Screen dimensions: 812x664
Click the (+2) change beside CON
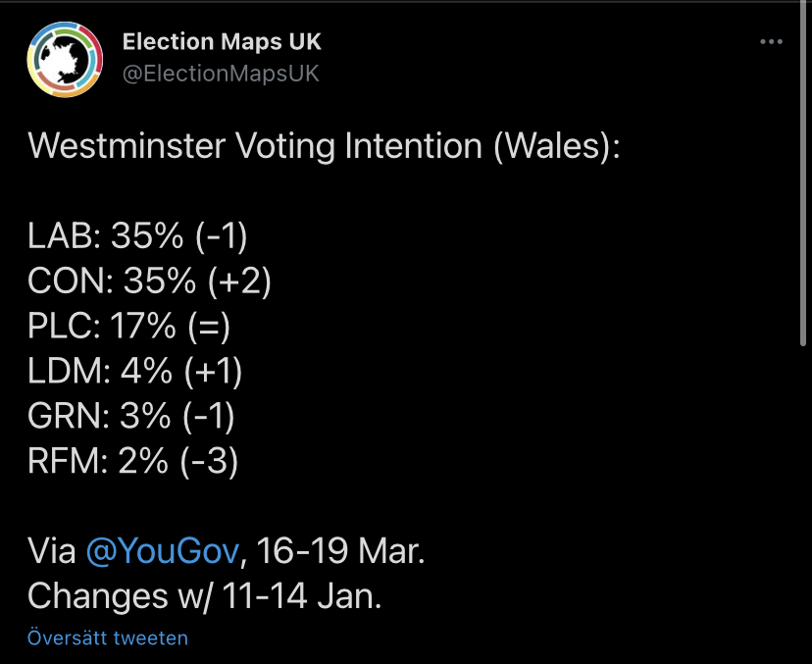click(239, 281)
